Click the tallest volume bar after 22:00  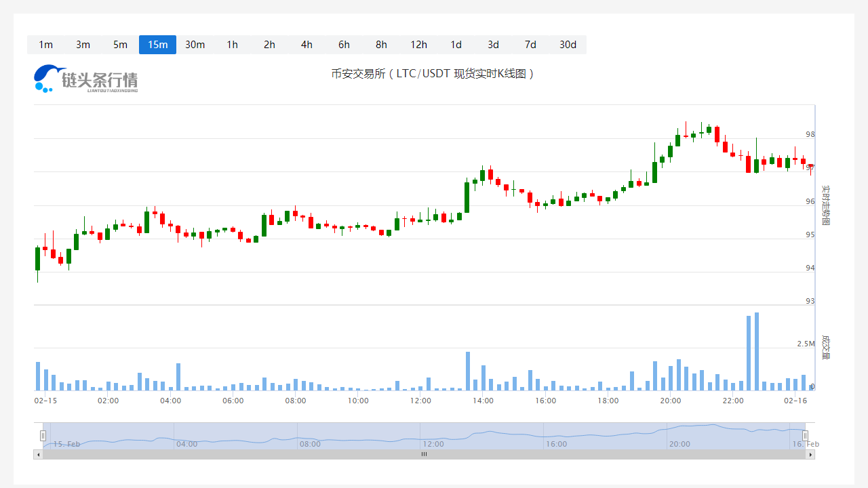756,351
